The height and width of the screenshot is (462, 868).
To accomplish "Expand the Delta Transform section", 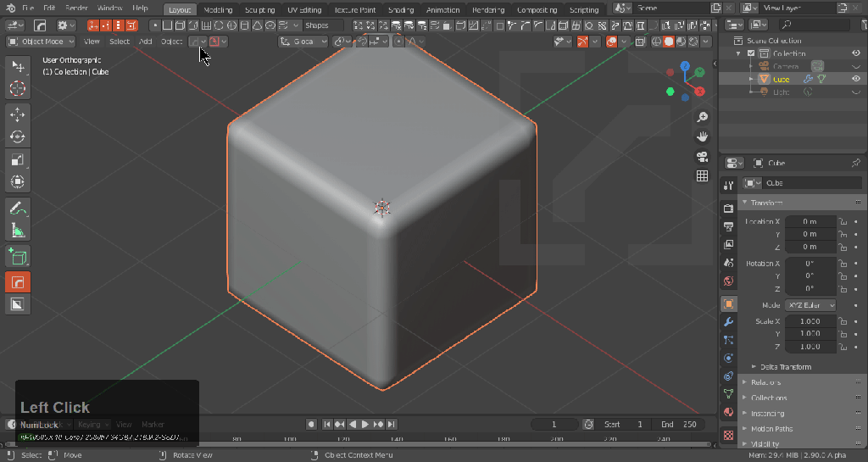I will point(785,367).
